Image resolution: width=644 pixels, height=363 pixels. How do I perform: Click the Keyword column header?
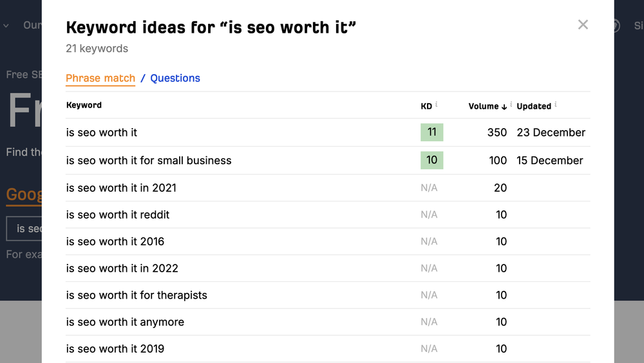coord(84,105)
